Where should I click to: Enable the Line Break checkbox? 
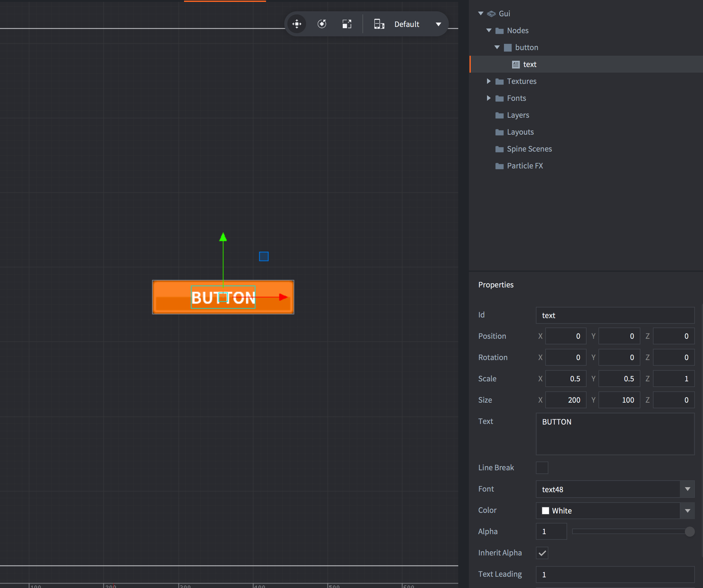pyautogui.click(x=542, y=467)
